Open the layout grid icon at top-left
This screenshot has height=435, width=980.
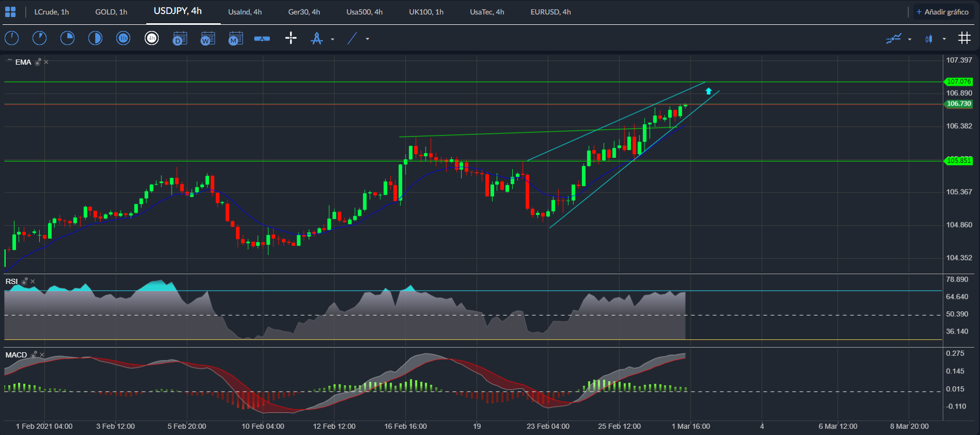(10, 12)
